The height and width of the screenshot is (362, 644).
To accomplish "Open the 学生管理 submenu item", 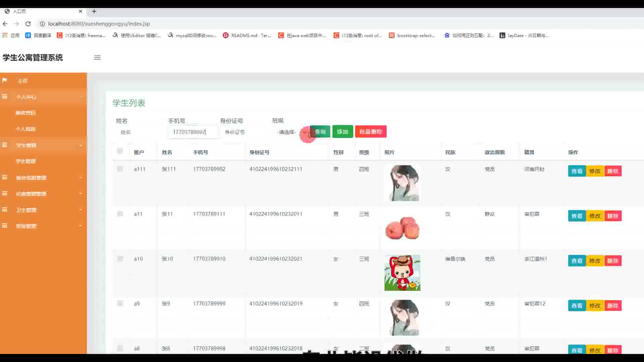I will (25, 161).
